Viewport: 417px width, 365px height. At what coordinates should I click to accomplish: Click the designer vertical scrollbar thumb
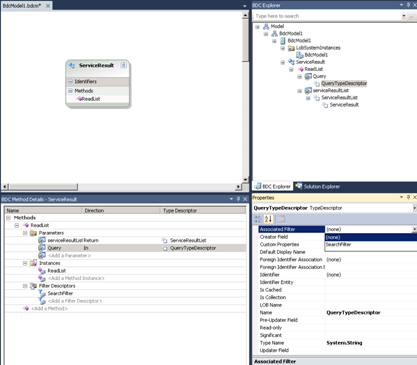click(x=245, y=40)
